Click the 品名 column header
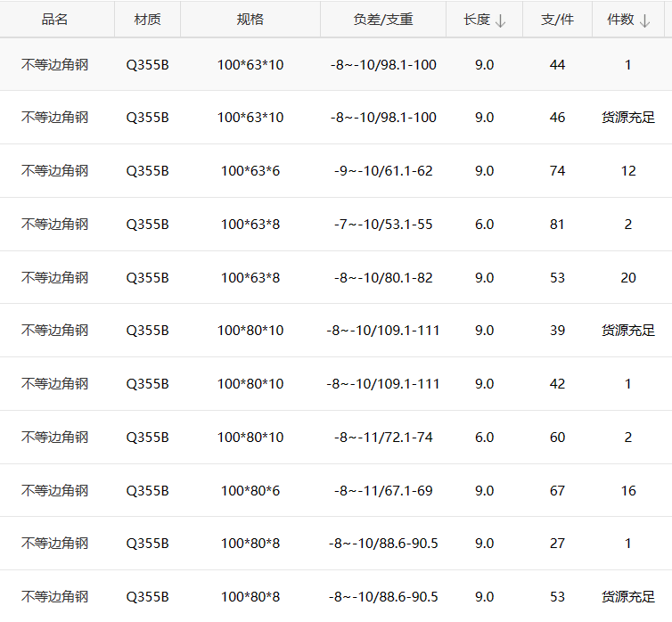Image resolution: width=672 pixels, height=622 pixels. tap(55, 20)
